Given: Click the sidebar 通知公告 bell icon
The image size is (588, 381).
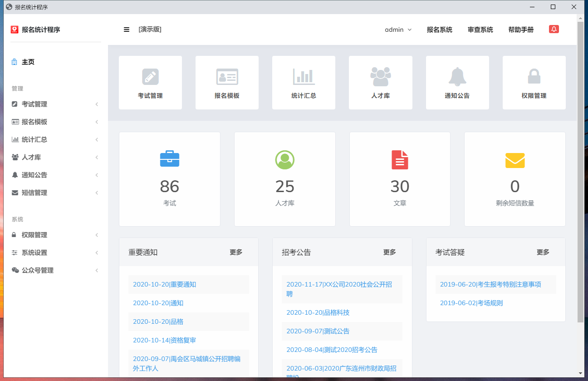Looking at the screenshot, I should pyautogui.click(x=15, y=175).
